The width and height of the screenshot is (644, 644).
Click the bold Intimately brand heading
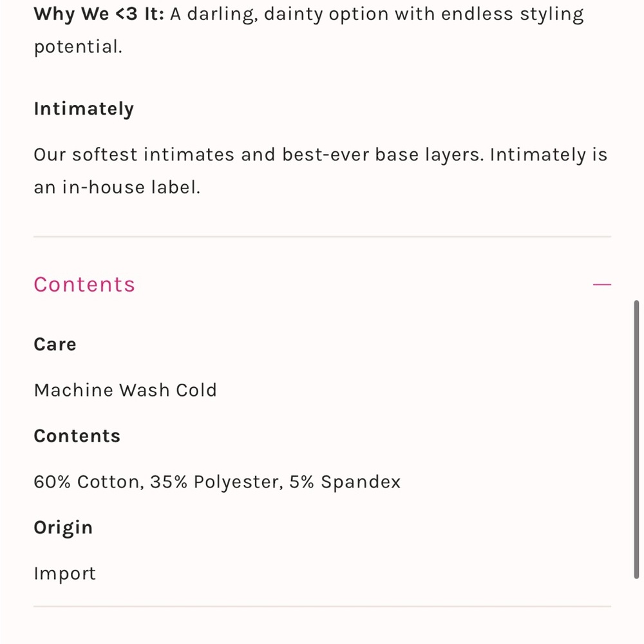click(x=84, y=109)
